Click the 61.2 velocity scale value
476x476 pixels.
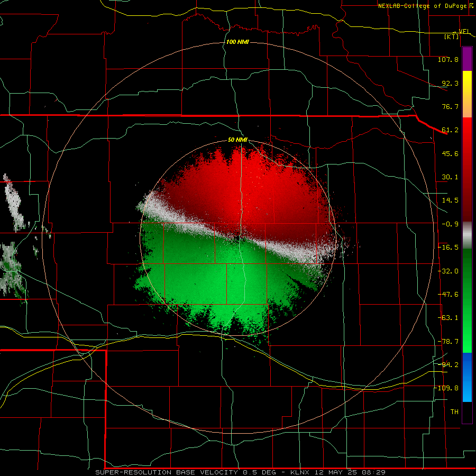pos(450,130)
